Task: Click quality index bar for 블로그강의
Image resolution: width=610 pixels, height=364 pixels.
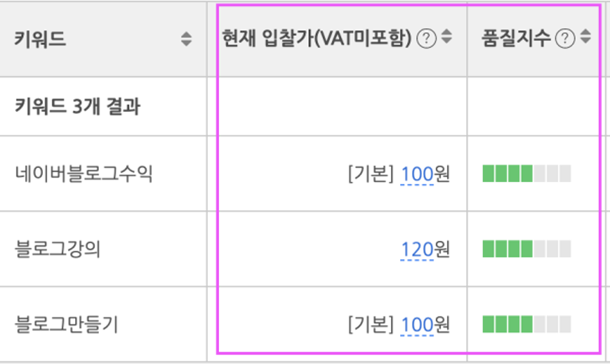Action: 526,249
